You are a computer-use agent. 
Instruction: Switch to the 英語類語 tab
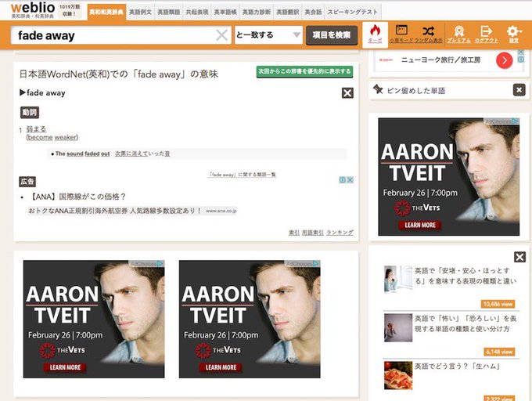(x=169, y=13)
